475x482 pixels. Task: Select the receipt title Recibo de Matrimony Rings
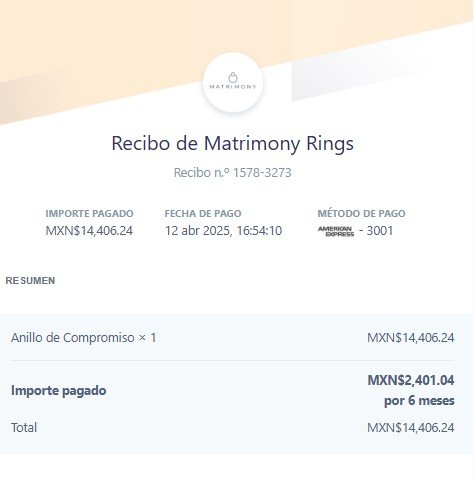pos(232,144)
